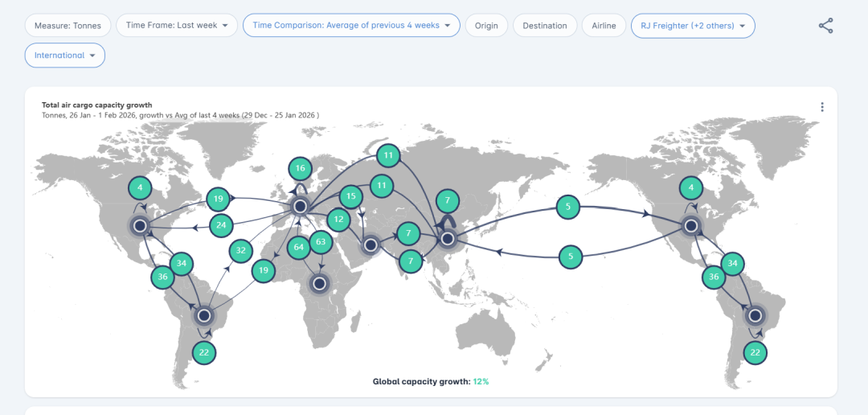
Task: Select the Destination filter chip
Action: click(x=544, y=26)
